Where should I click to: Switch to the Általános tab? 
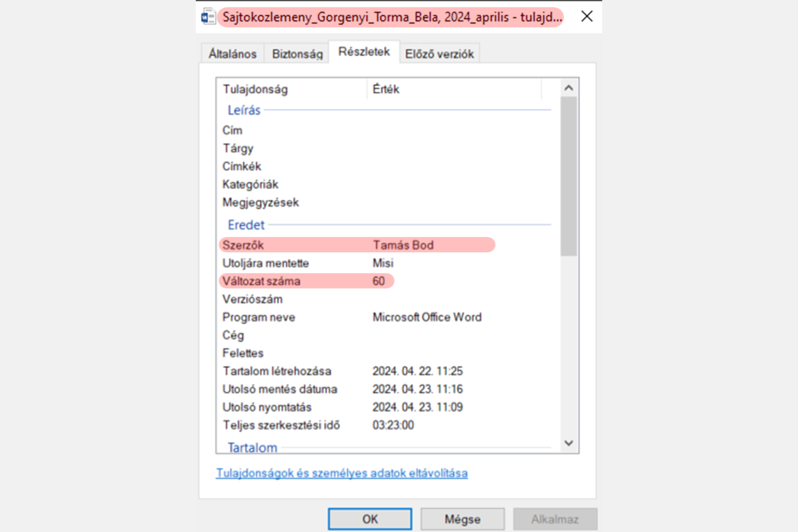232,54
